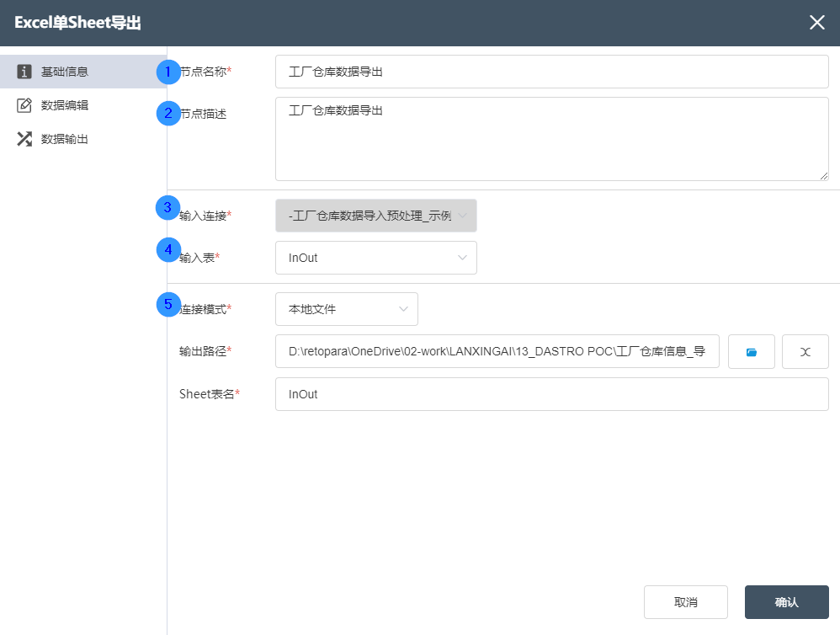Switch to 数据编辑 tab
Screen dimensions: 840x635
click(83, 105)
